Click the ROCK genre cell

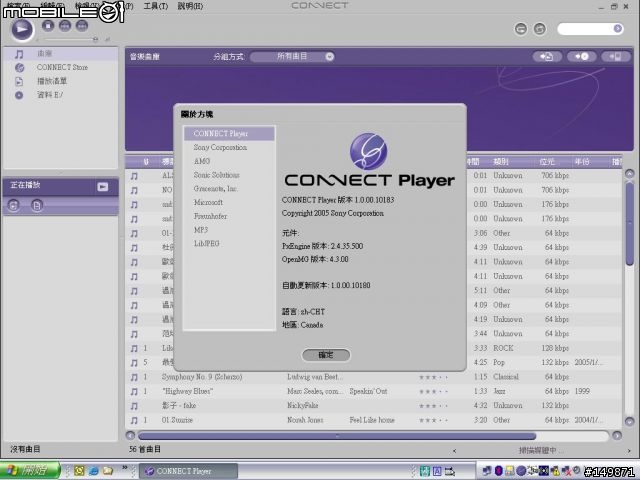[x=503, y=349]
